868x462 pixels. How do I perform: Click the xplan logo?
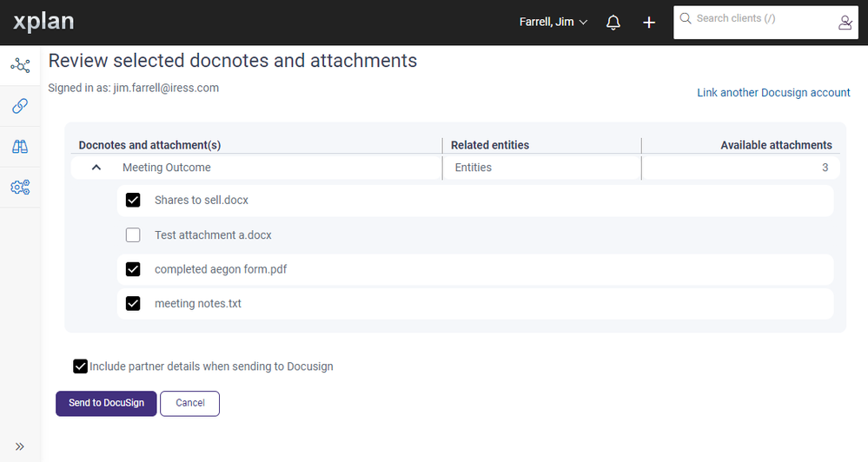coord(43,22)
